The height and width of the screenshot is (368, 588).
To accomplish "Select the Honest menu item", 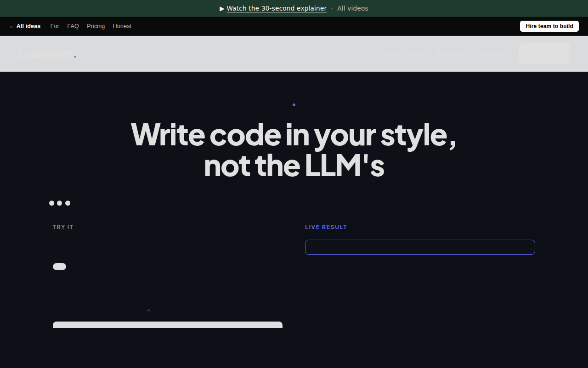I will tap(122, 26).
